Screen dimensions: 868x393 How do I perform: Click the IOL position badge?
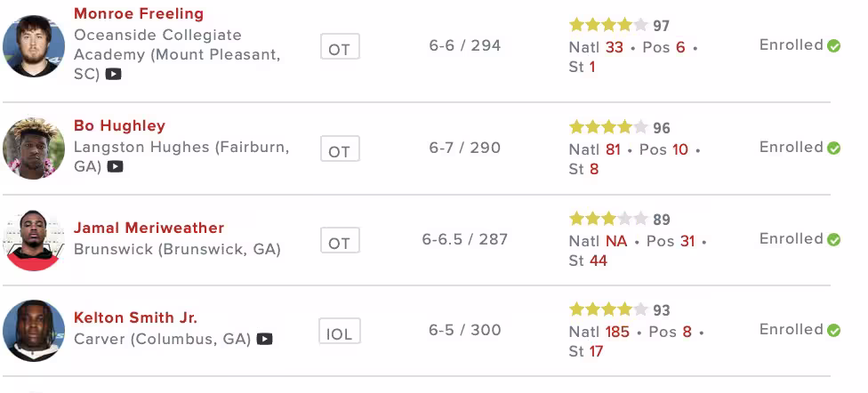(x=339, y=333)
